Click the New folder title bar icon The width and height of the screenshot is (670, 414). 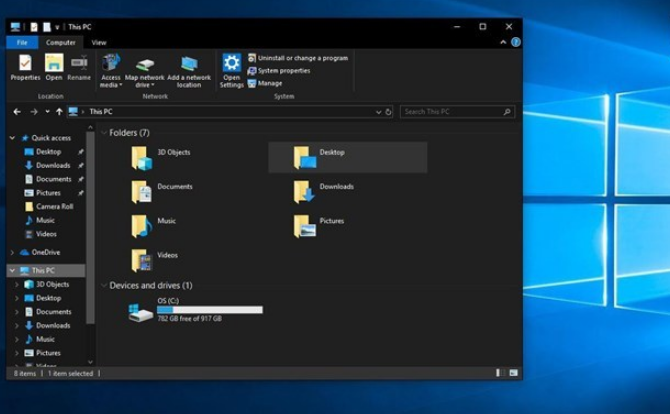coord(47,27)
